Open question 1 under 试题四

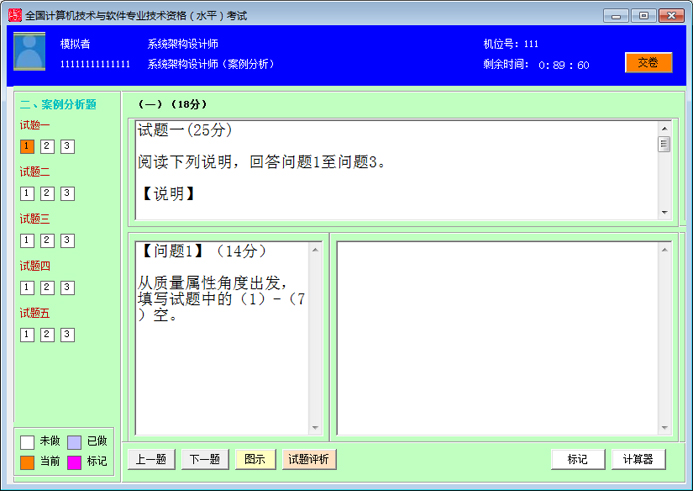pyautogui.click(x=27, y=288)
